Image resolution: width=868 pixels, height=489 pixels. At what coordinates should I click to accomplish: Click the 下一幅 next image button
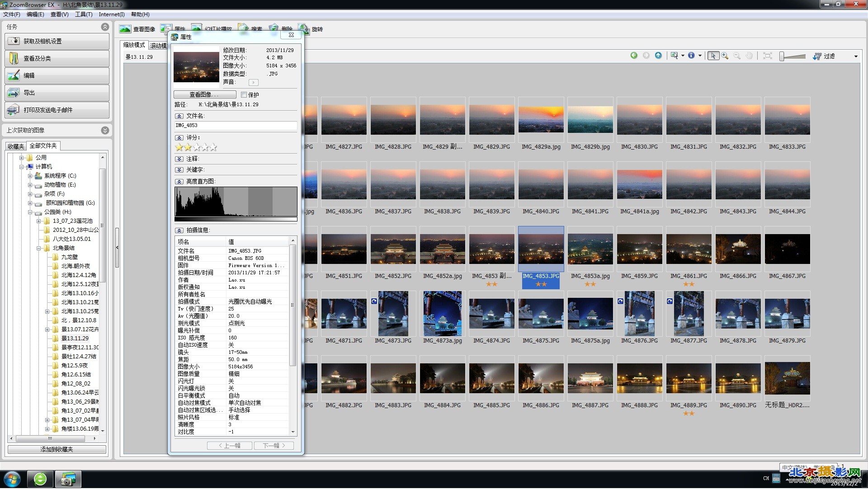tap(274, 446)
